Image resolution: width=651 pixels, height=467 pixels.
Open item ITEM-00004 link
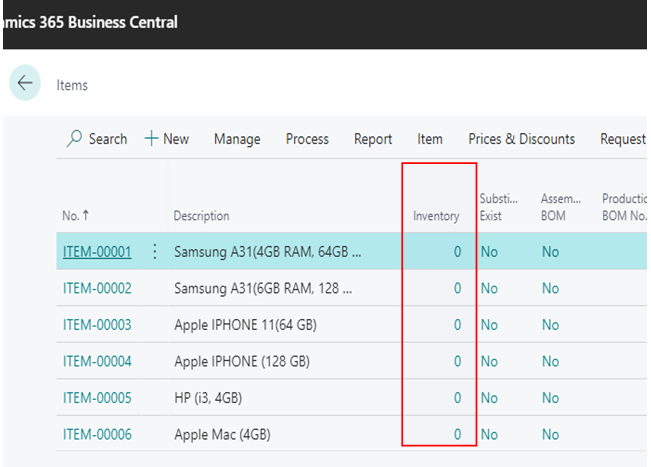97,361
